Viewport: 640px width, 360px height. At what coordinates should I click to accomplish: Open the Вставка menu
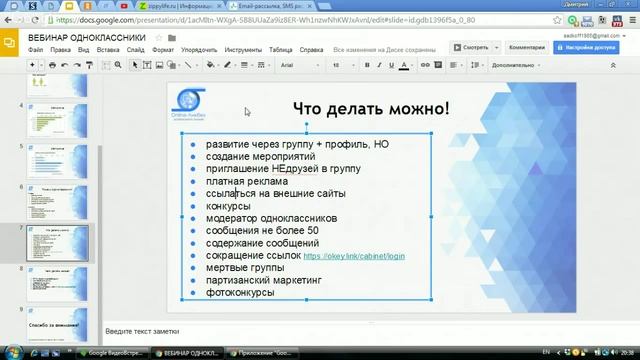click(x=108, y=50)
